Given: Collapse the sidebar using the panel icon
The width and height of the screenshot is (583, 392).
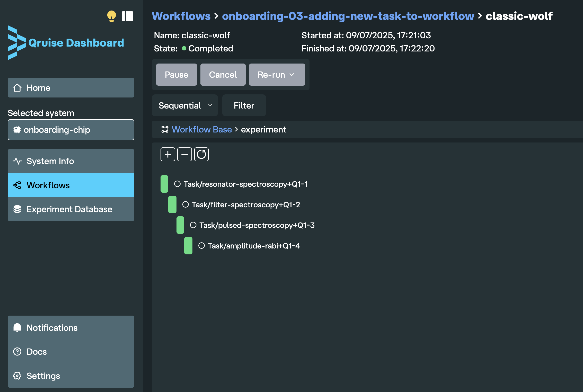Looking at the screenshot, I should tap(127, 16).
